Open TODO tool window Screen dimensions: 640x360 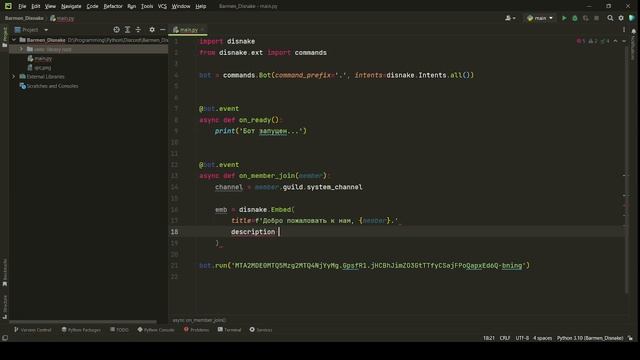pyautogui.click(x=119, y=330)
